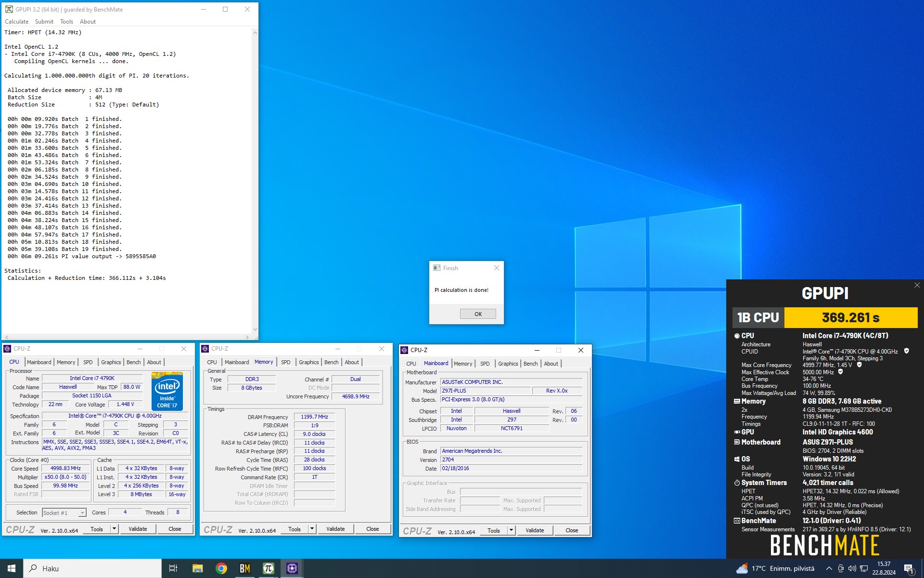
Task: Click the PI value output line 5895585A0
Action: tap(82, 256)
